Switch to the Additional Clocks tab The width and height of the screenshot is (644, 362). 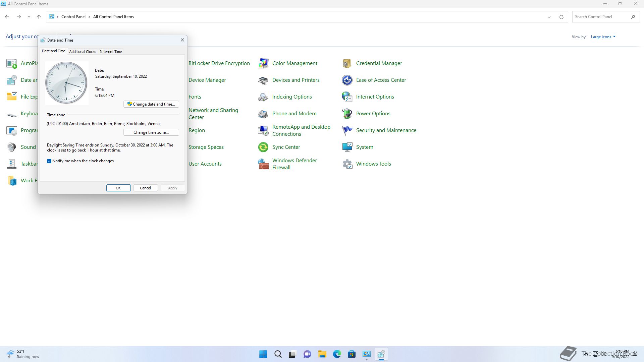pyautogui.click(x=83, y=52)
